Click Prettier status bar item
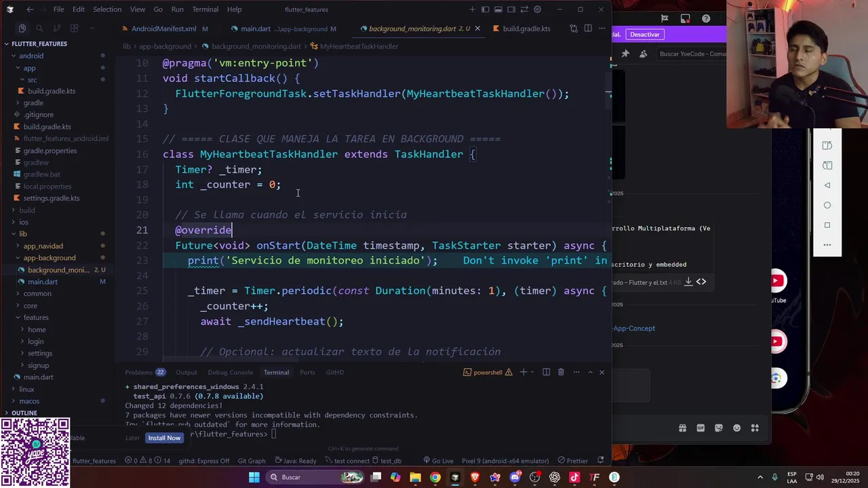Screen dimensions: 868x488 tap(572, 461)
